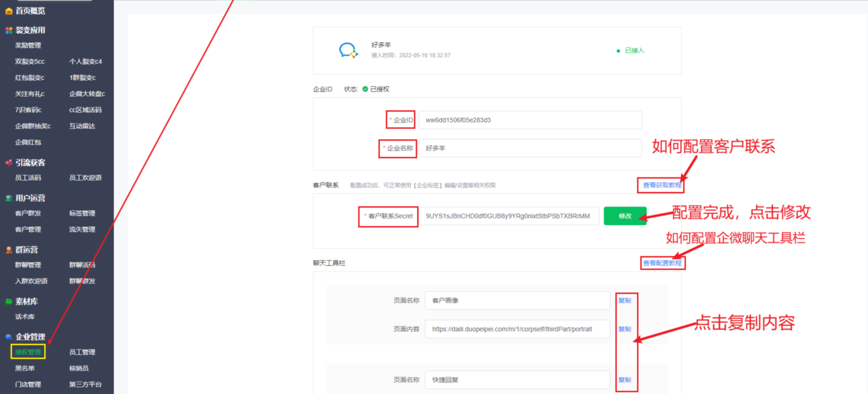Open 群聊管理 menu item
Screen dimensions: 868x394
point(28,265)
